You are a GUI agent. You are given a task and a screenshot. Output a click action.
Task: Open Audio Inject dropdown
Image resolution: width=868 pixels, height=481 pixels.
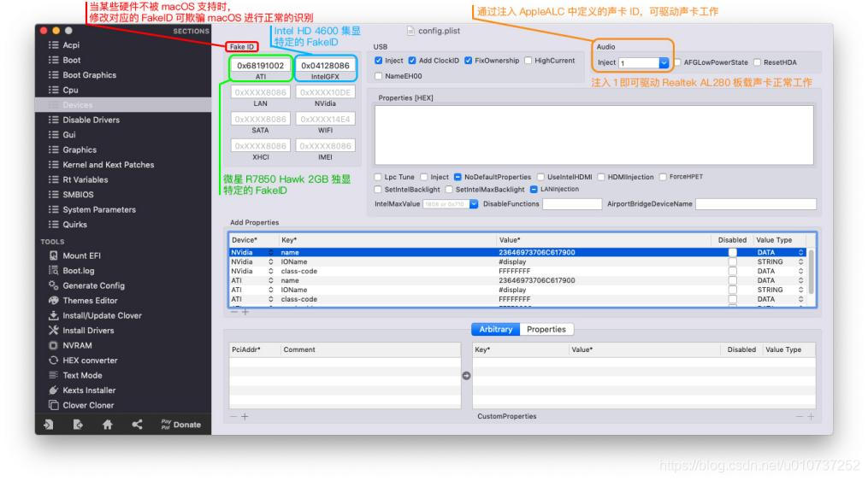663,62
